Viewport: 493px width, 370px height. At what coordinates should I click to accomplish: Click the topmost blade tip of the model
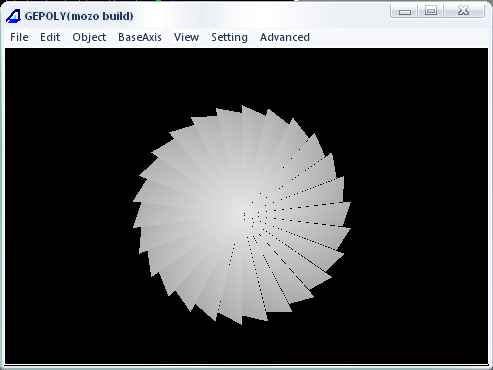[243, 106]
